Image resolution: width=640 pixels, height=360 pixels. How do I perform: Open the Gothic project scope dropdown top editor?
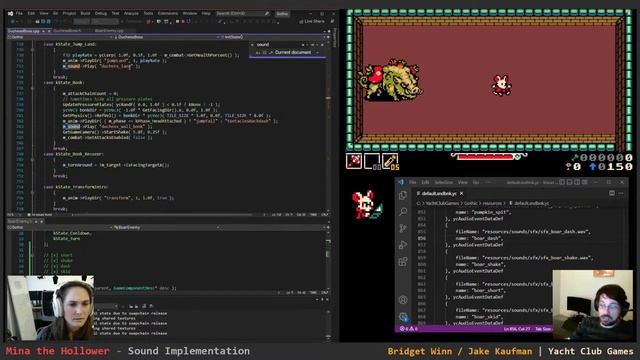click(x=59, y=37)
